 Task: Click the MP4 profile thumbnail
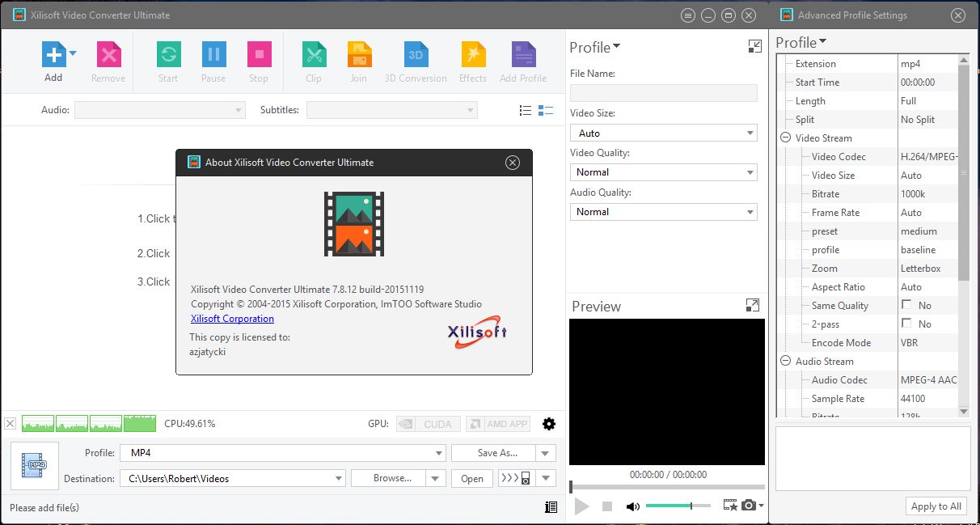(35, 466)
